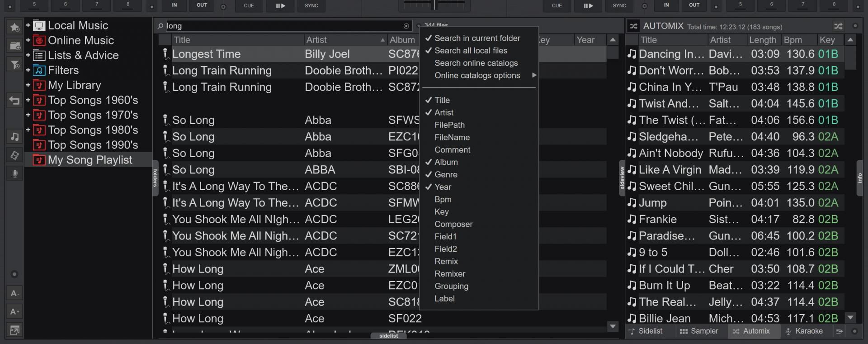Click the shuffle icon at Automix header right
The image size is (868, 344).
click(838, 26)
